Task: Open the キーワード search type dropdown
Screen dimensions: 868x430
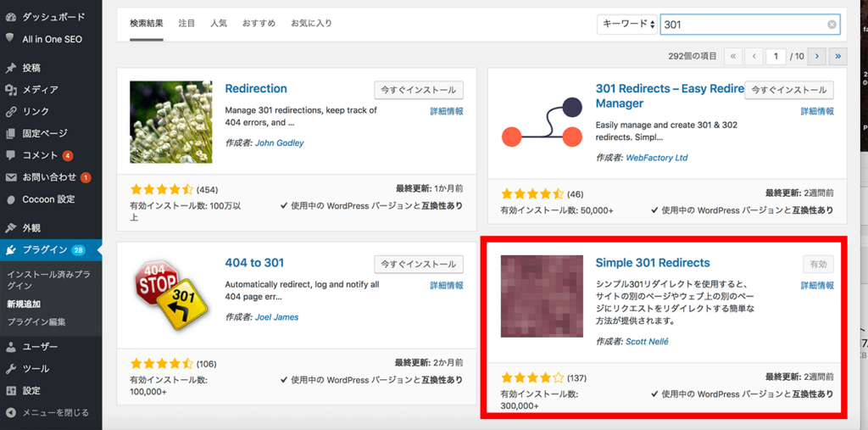Action: coord(627,25)
